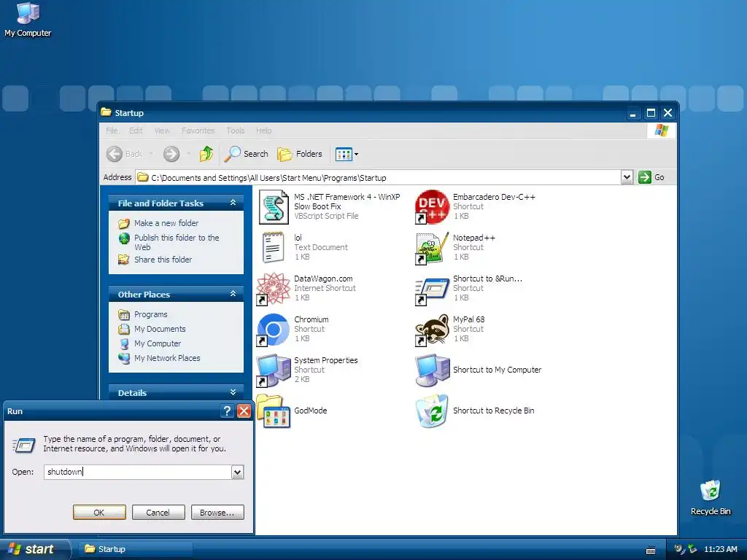Click the Open text field in Run dialog

(x=138, y=472)
